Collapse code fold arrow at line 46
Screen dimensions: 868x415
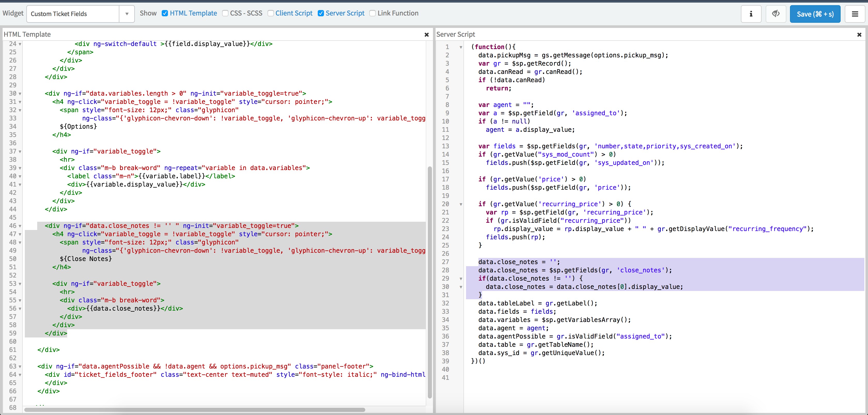pos(20,226)
